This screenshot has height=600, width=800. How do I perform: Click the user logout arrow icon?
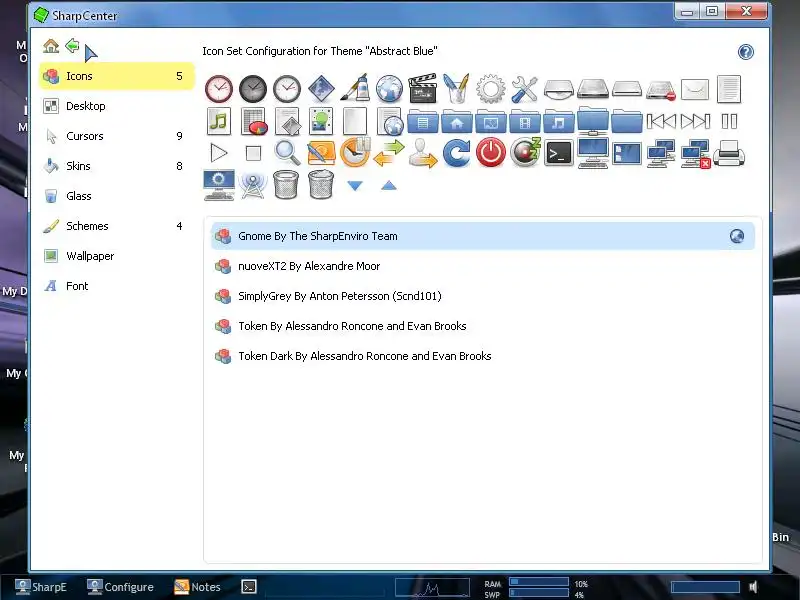(x=422, y=153)
